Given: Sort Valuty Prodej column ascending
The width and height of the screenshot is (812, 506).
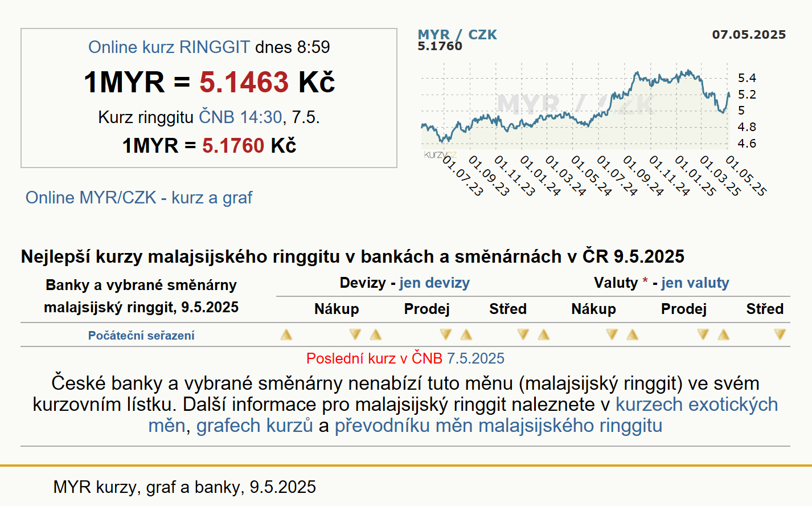Looking at the screenshot, I should 633,334.
